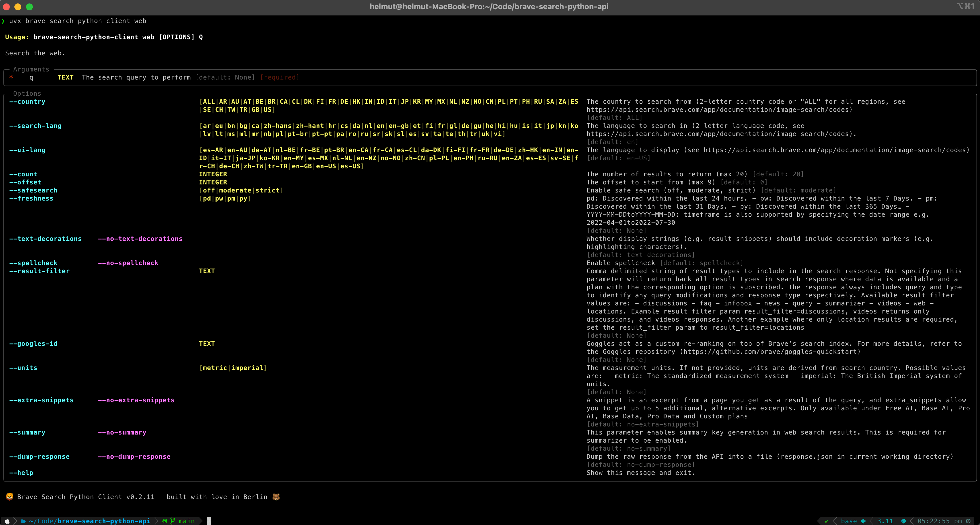Screen dimensions: 980x525
Task: Click the --dump-response flag
Action: tap(40, 457)
